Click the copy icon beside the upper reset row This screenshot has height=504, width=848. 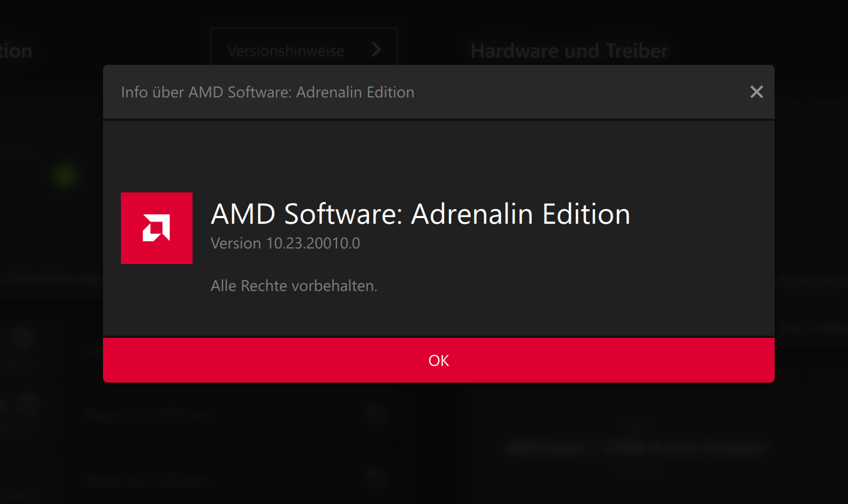pyautogui.click(x=376, y=414)
